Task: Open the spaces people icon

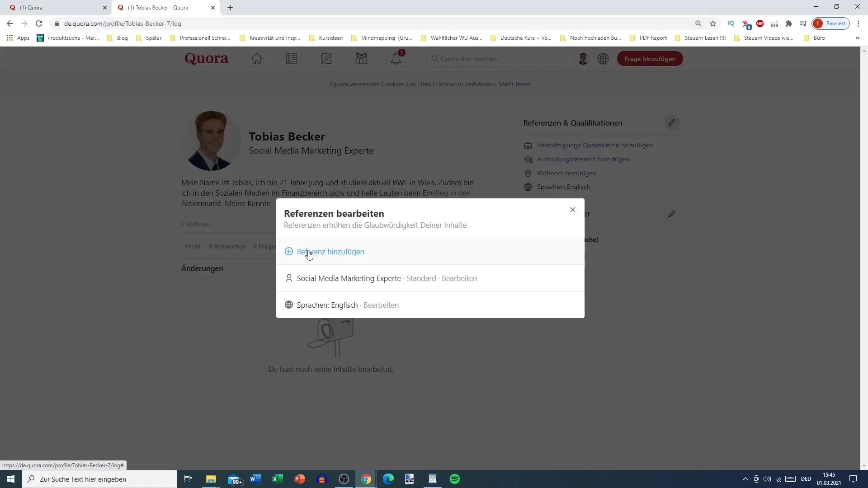Action: click(x=361, y=59)
